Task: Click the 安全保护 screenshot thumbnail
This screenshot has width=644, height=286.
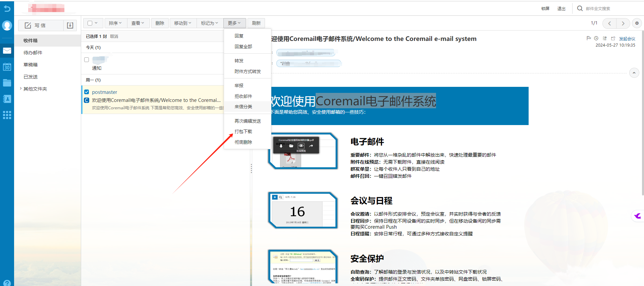Action: coord(303,267)
